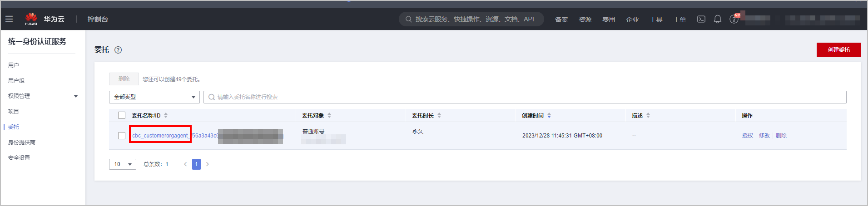Click the 授权 link in the row

747,136
